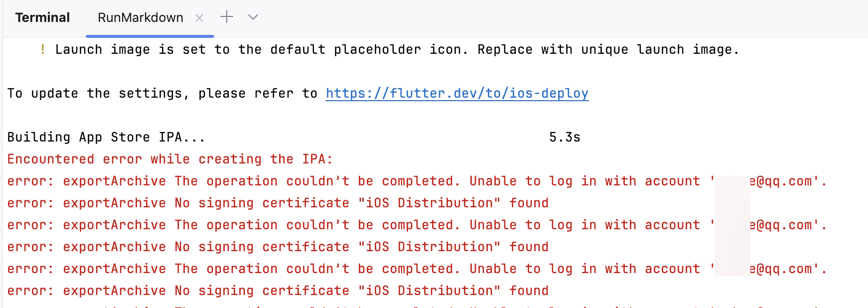Open the terminal tab options chevron dropdown
This screenshot has height=308, width=868.
[x=253, y=17]
